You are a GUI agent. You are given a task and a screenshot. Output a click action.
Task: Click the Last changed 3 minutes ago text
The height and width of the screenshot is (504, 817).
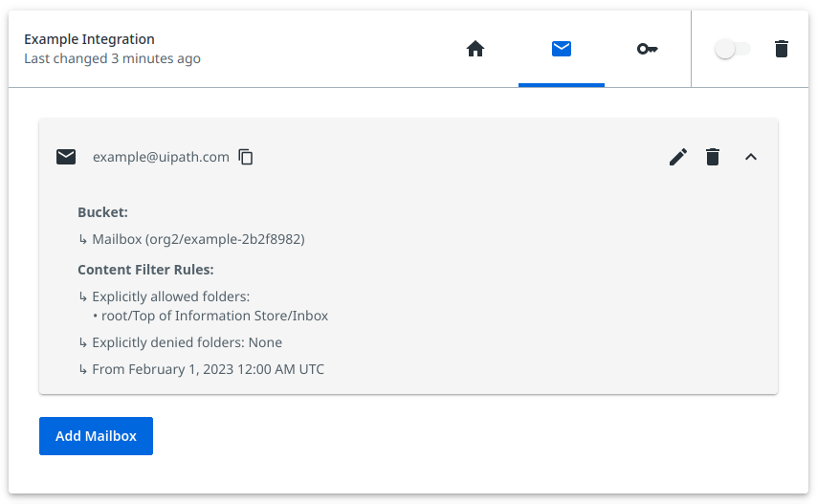click(x=112, y=59)
